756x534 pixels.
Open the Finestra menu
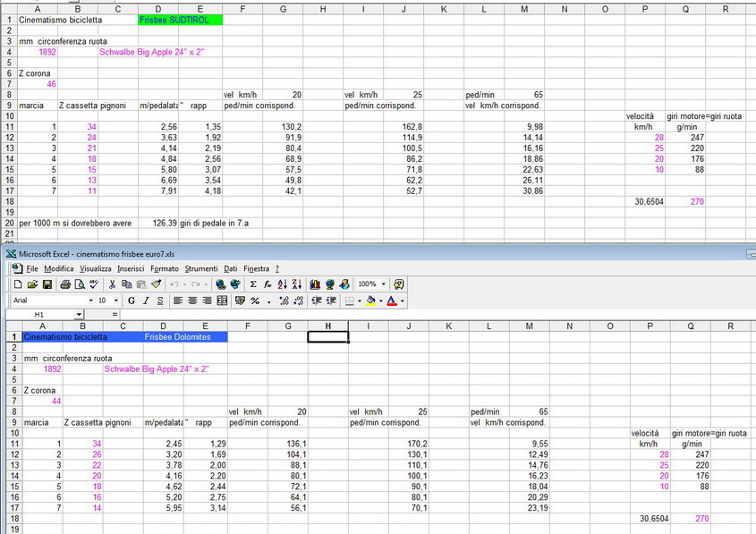coord(257,268)
